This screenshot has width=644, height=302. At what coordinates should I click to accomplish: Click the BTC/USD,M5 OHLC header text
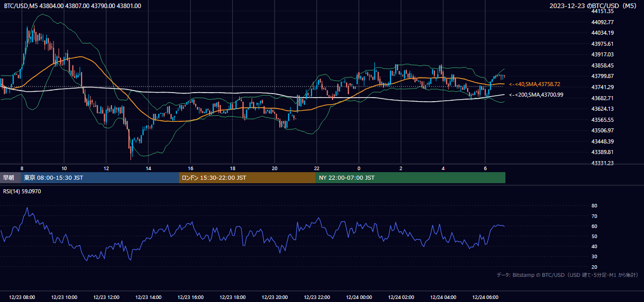tap(73, 6)
